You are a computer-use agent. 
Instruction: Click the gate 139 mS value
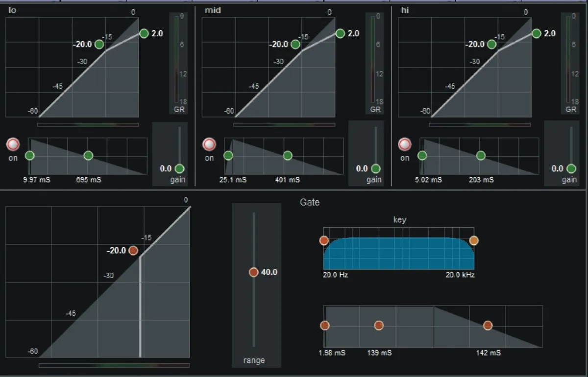point(380,353)
